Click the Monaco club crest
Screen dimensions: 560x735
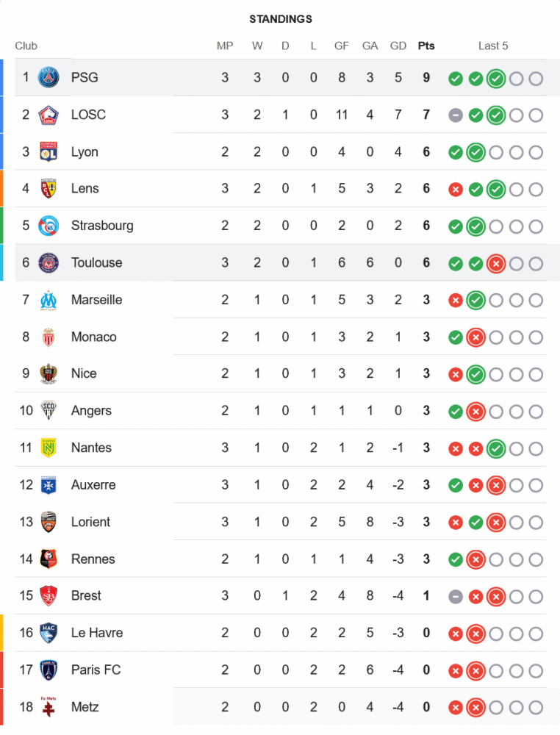(49, 337)
